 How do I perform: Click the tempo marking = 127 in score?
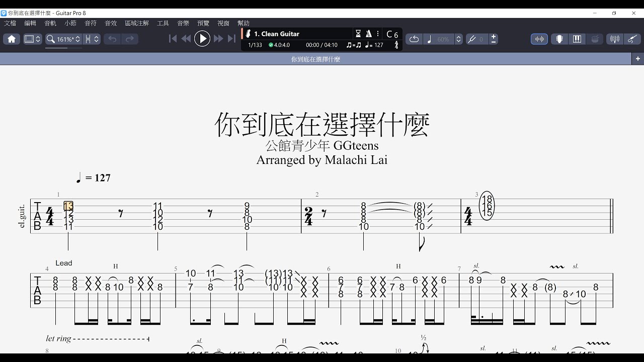(x=93, y=178)
